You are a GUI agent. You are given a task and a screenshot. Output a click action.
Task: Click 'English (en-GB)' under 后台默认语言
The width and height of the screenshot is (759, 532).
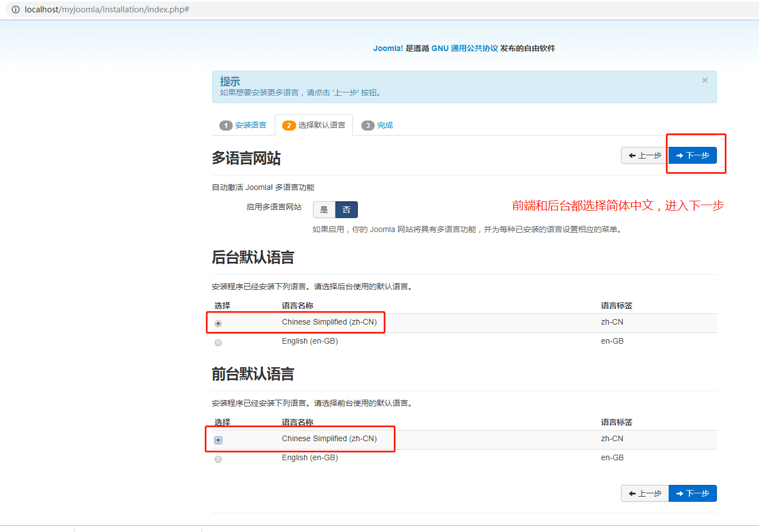coord(310,341)
